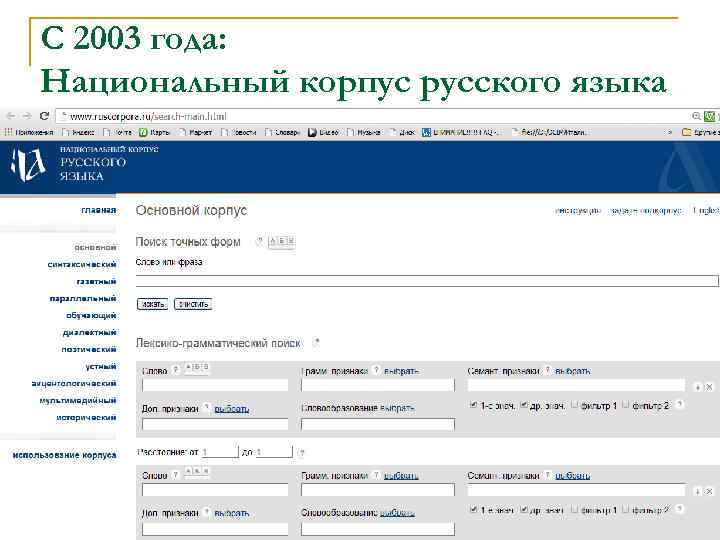Select the обучающий corpus
Image resolution: width=720 pixels, height=540 pixels.
tap(91, 315)
